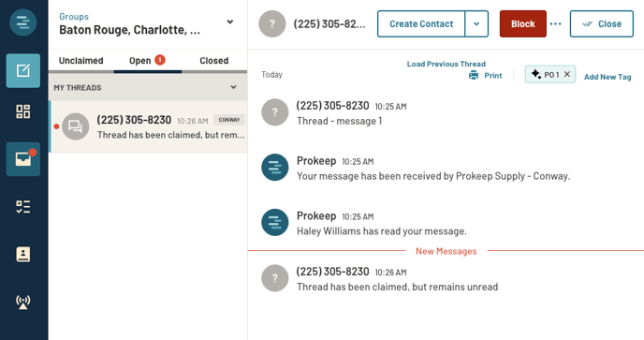
Task: Click the Prokeep logo icon in the sidebar
Action: click(x=23, y=22)
